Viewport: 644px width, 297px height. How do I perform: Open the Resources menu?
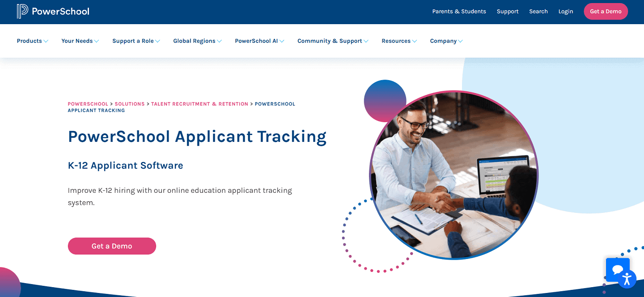[399, 41]
